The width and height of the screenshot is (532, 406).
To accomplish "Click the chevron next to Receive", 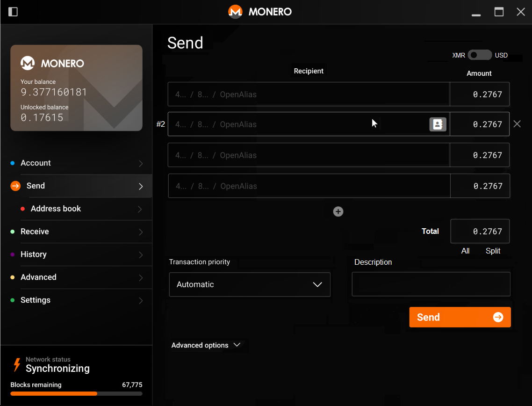I will 140,232.
